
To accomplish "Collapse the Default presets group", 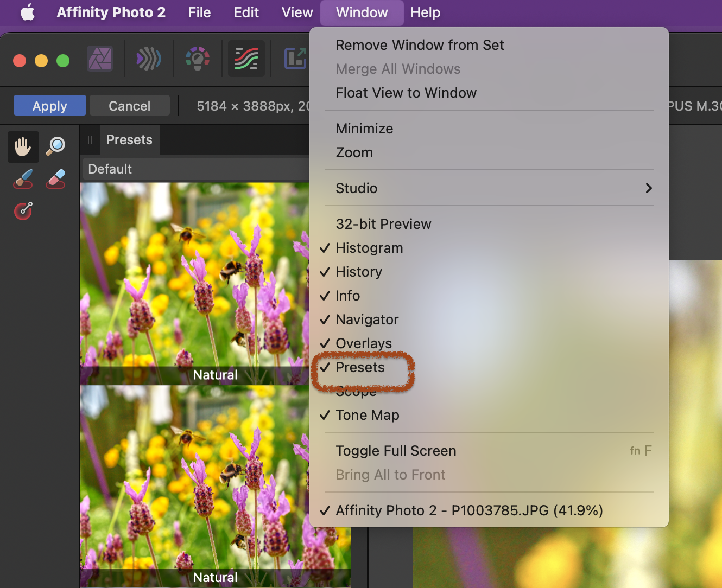I will 110,169.
